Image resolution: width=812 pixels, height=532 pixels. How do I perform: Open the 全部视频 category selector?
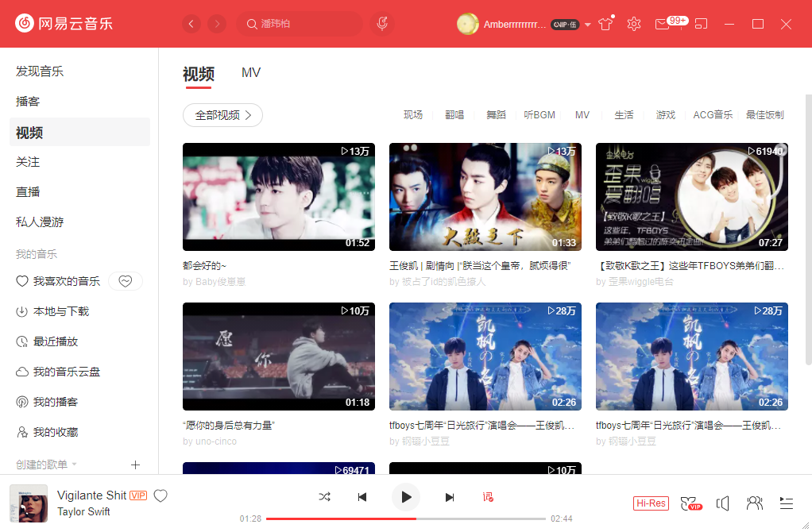click(222, 115)
